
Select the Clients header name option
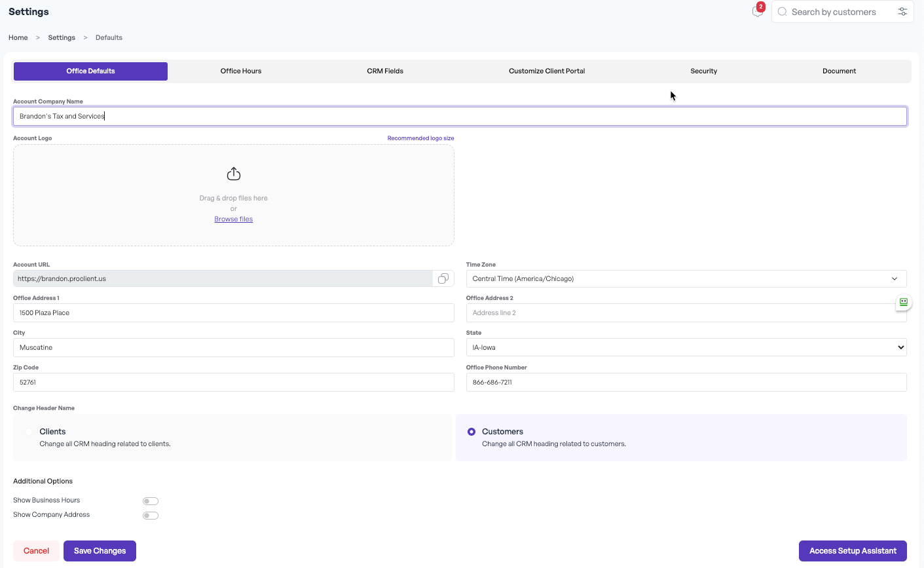click(x=29, y=432)
